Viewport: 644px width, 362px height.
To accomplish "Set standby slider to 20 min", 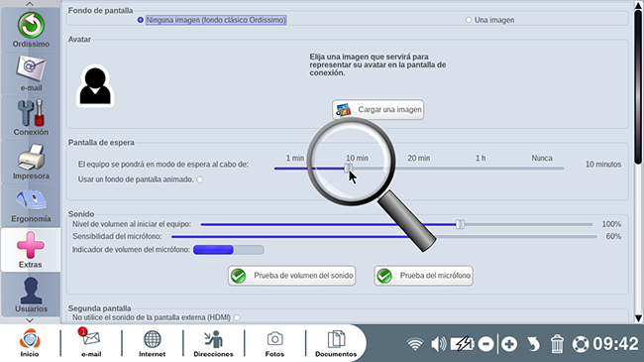I will 418,159.
